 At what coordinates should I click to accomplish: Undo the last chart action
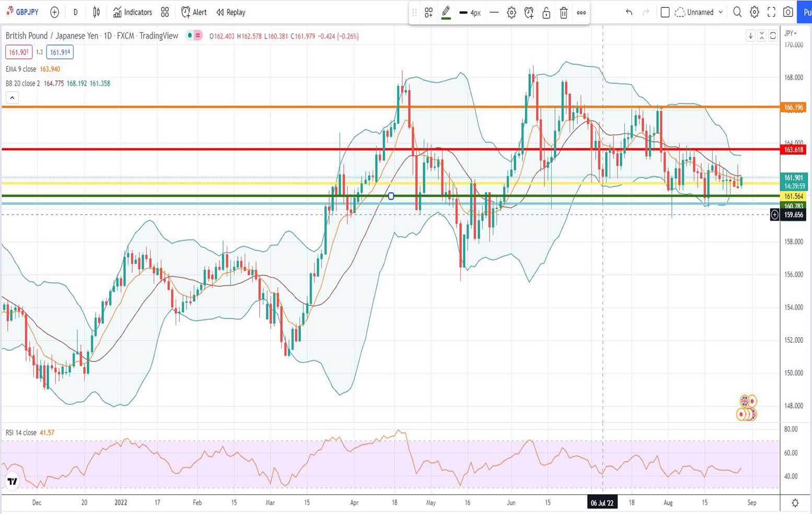pos(629,12)
